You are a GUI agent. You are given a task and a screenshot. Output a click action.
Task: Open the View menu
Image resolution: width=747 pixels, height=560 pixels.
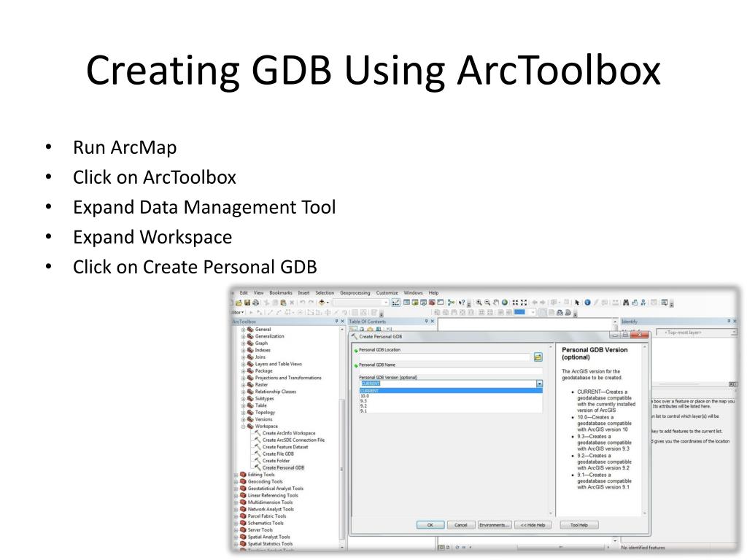point(258,293)
